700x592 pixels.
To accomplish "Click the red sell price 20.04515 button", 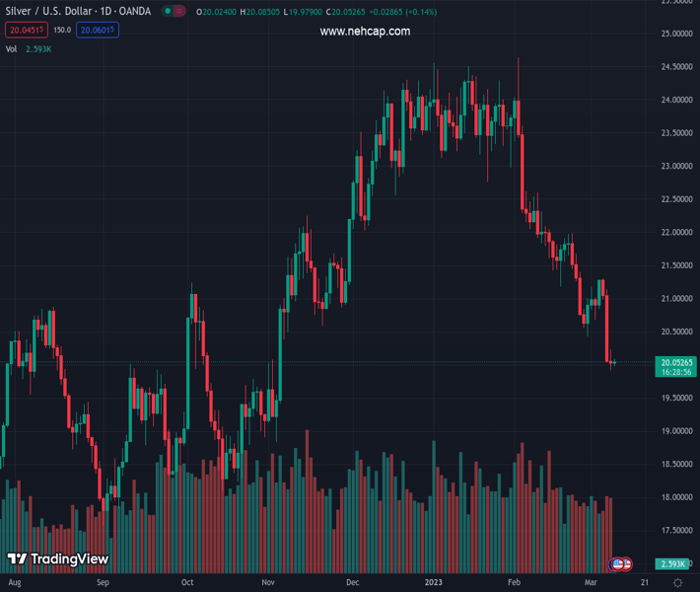I will [x=25, y=31].
